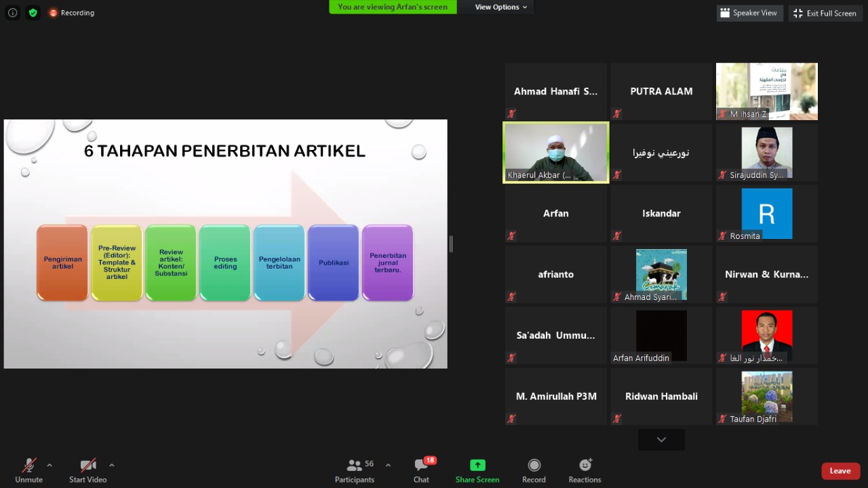Toggle Start Video camera
Image resolution: width=868 pixels, height=488 pixels.
pos(87,470)
